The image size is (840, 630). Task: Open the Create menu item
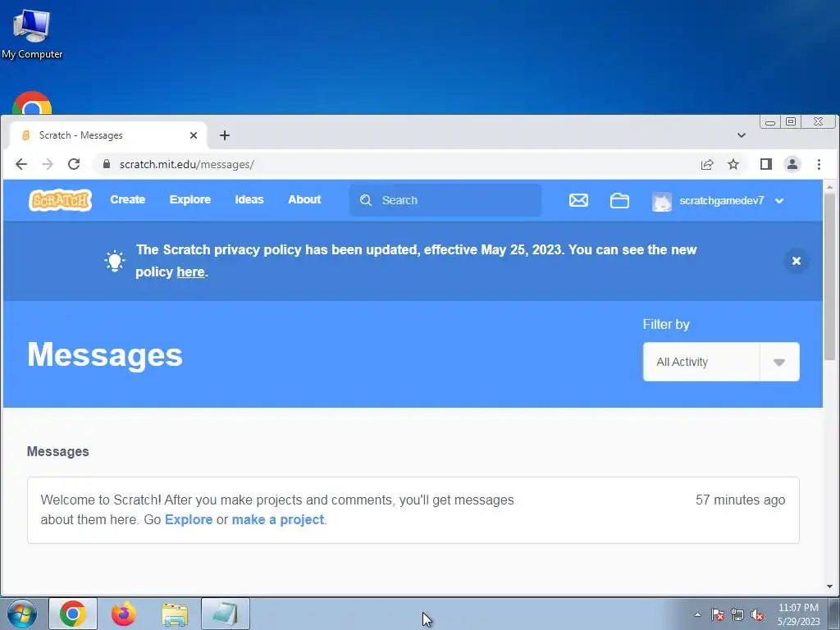click(x=127, y=199)
